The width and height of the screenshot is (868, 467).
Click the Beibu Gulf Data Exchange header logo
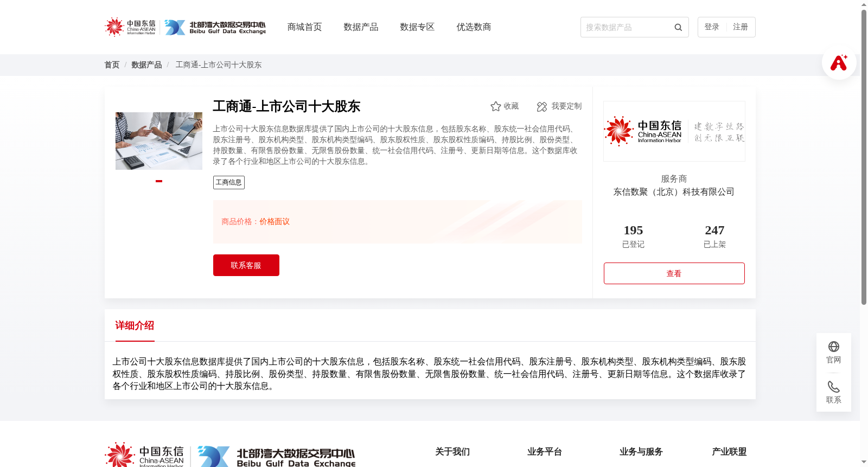[x=215, y=27]
